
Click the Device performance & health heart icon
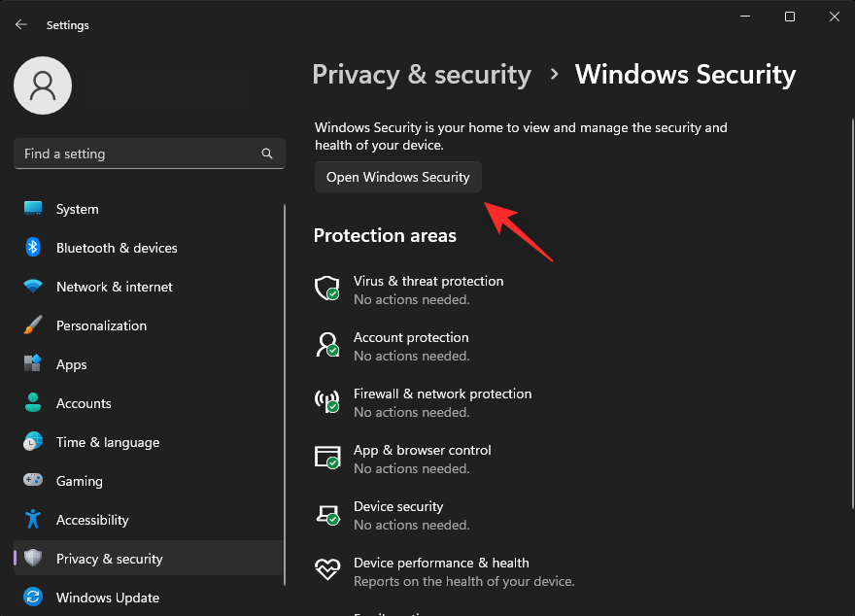pos(326,570)
